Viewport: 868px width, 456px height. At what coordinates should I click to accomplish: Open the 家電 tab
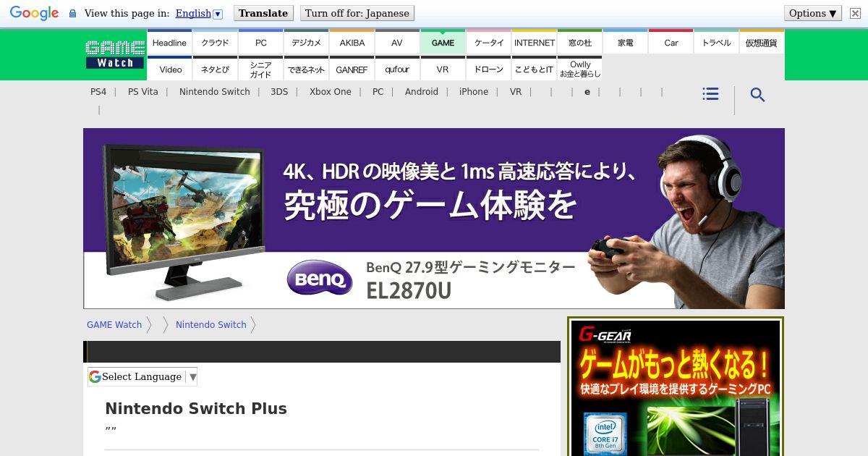point(625,42)
